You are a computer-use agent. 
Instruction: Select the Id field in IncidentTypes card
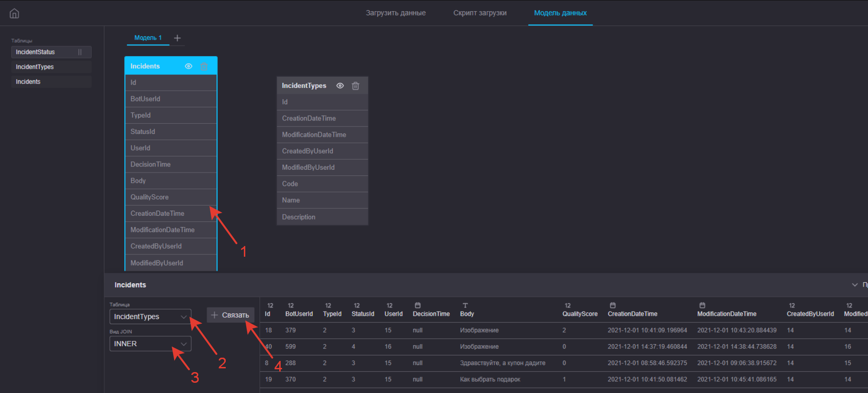323,102
